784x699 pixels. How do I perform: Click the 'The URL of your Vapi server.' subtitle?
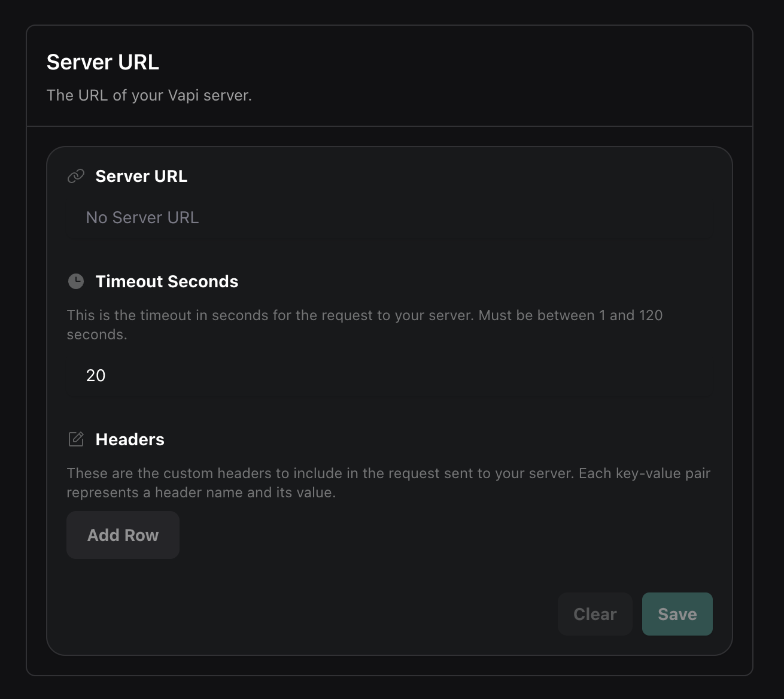(x=149, y=96)
